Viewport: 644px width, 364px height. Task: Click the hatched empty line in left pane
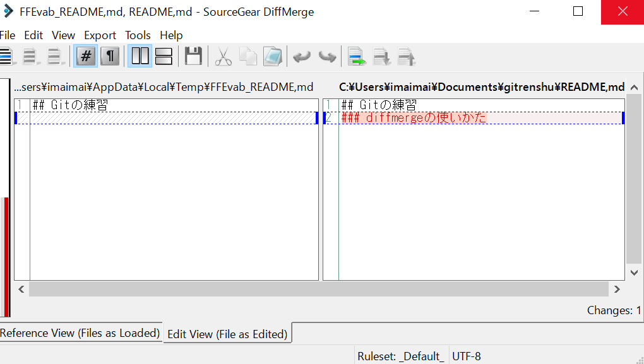174,118
